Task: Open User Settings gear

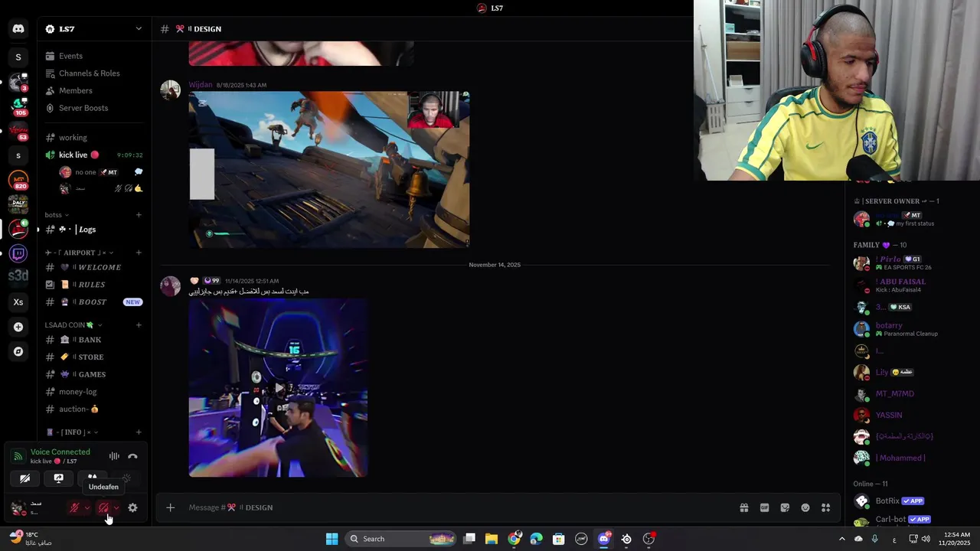Action: point(132,507)
